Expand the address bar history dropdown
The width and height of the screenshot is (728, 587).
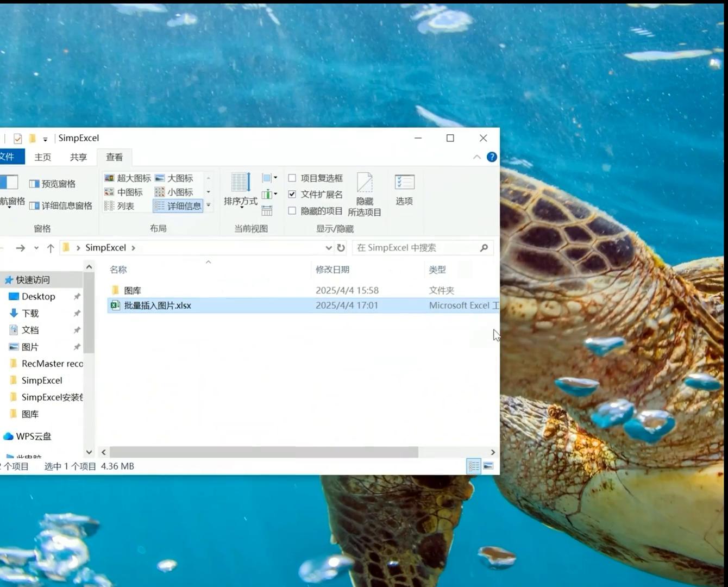tap(329, 248)
